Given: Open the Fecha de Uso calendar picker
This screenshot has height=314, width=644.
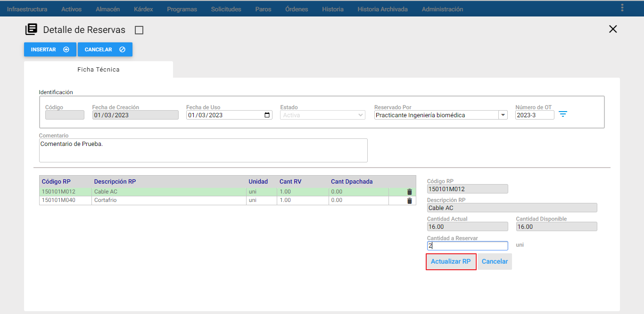Looking at the screenshot, I should click(x=267, y=115).
